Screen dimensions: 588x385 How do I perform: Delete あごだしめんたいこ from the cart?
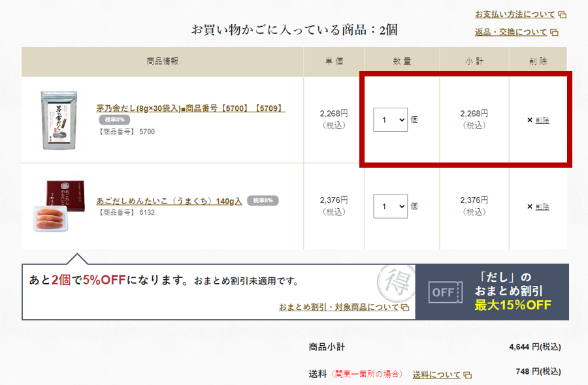[542, 206]
